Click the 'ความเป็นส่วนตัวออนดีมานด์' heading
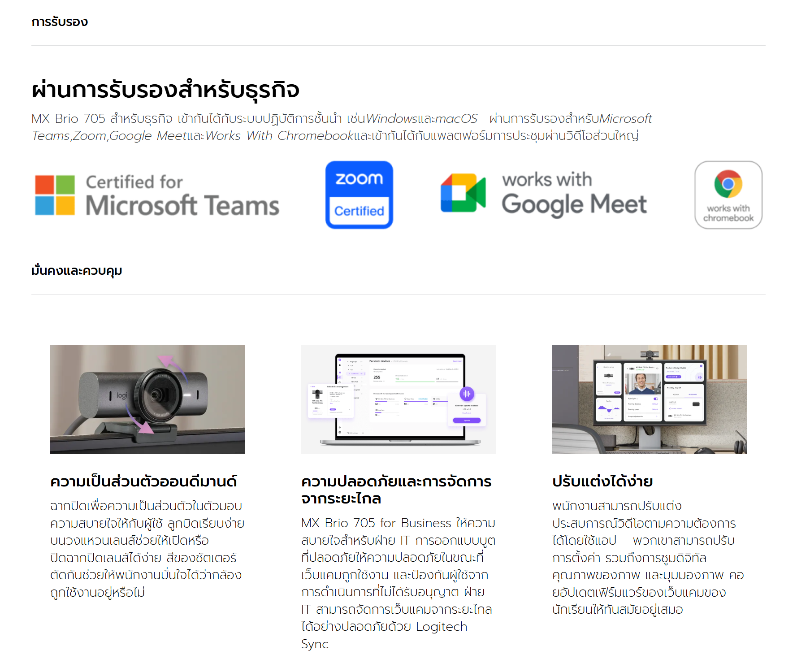Screen dimensions: 797x672 (x=143, y=481)
